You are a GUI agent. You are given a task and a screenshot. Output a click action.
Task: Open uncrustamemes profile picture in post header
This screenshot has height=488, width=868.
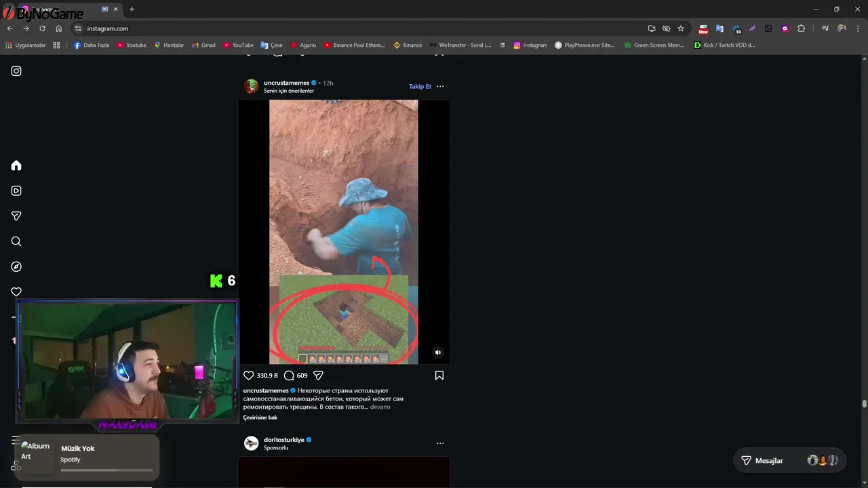(x=252, y=86)
